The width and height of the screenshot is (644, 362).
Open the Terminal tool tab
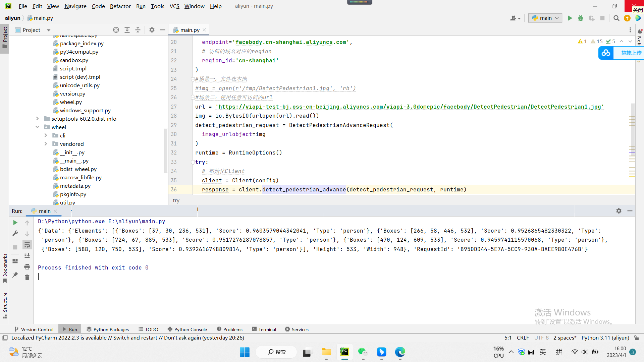tap(264, 329)
